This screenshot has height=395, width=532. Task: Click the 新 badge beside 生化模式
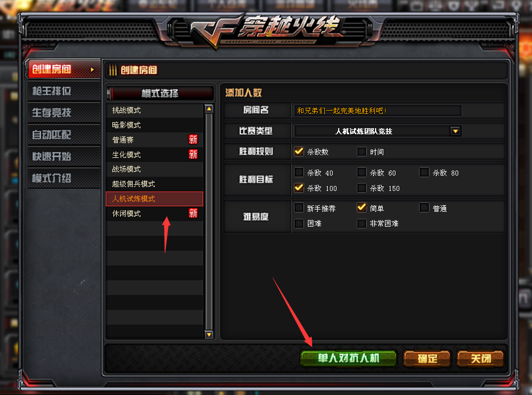pos(193,154)
